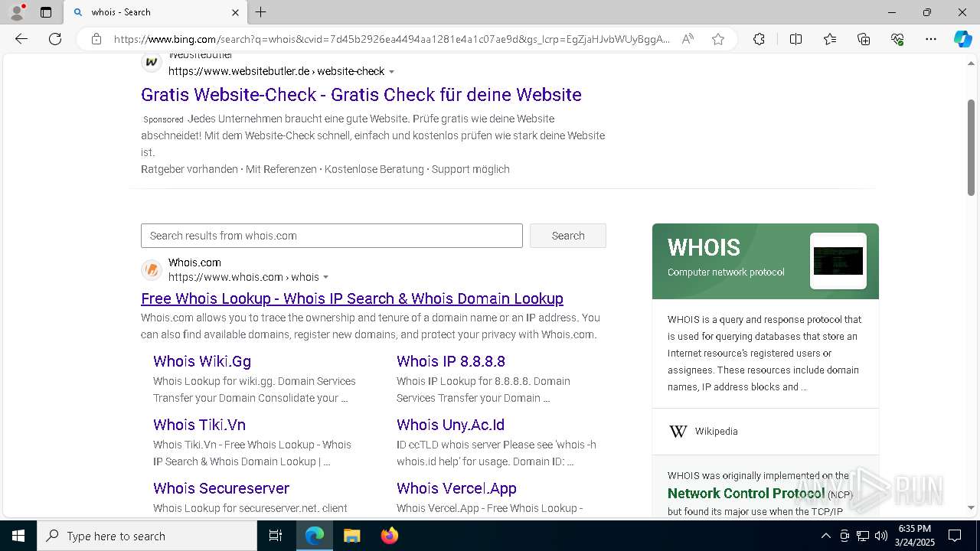The image size is (980, 551).
Task: Click the address bar URL
Action: coord(392,39)
